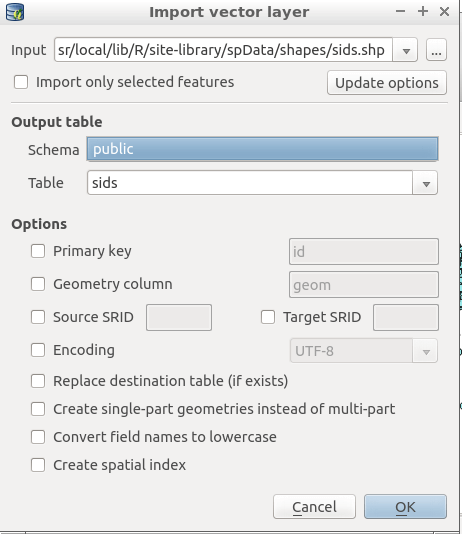
Task: Minimize the Import vector layer dialog
Action: click(400, 12)
